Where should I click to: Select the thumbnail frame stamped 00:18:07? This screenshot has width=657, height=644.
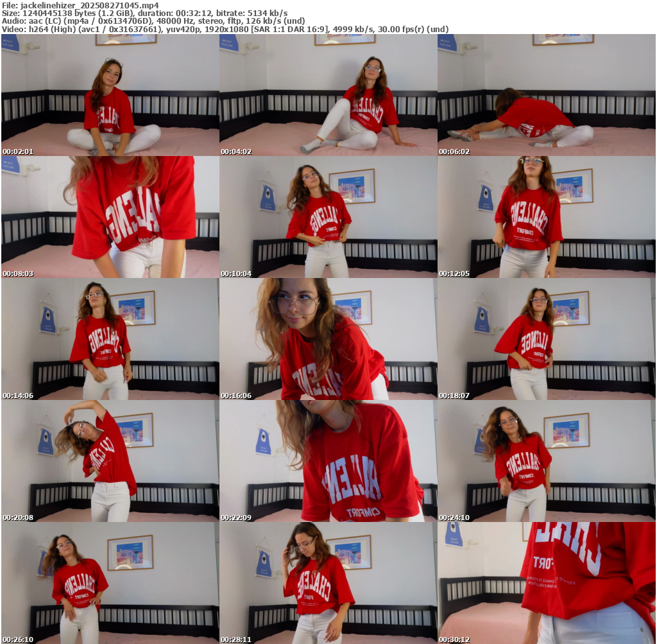coord(547,339)
